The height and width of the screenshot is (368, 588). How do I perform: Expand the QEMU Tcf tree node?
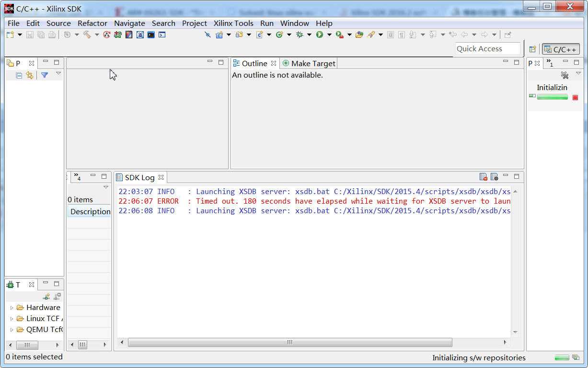pos(12,330)
